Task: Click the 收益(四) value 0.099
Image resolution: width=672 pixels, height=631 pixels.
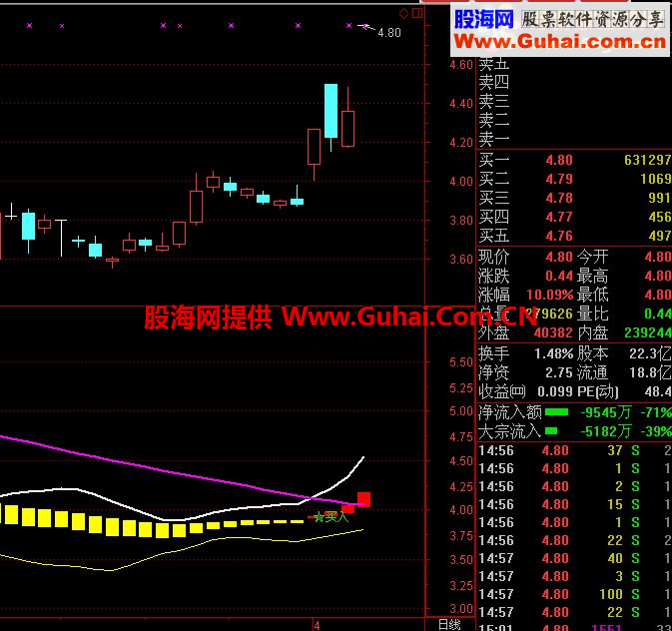Action: (555, 391)
